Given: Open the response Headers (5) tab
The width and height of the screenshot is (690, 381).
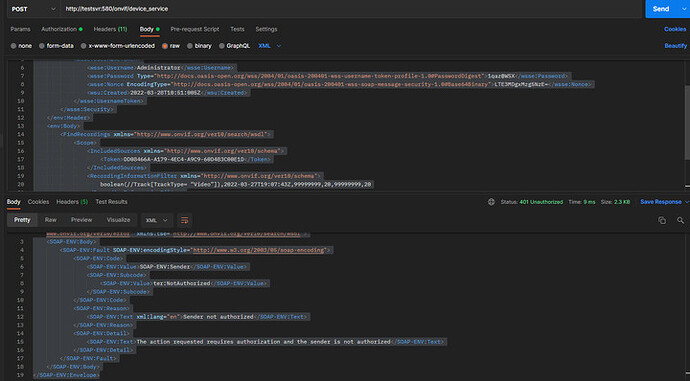Looking at the screenshot, I should pos(72,202).
